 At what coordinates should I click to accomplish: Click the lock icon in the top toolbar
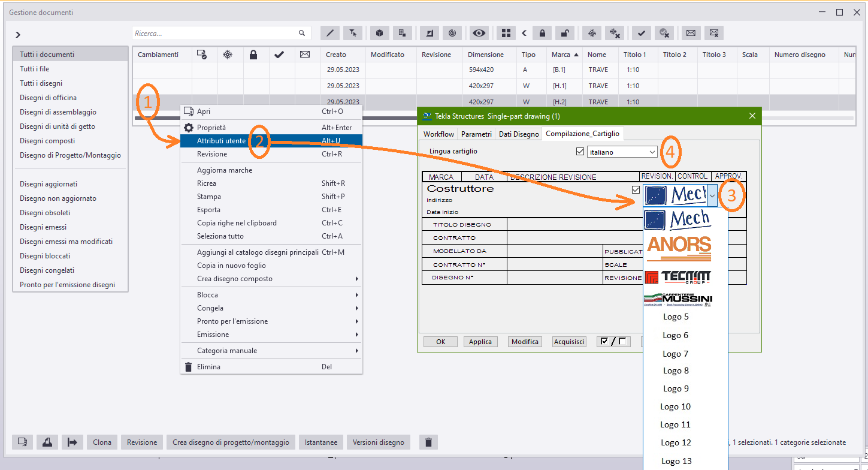coord(542,33)
